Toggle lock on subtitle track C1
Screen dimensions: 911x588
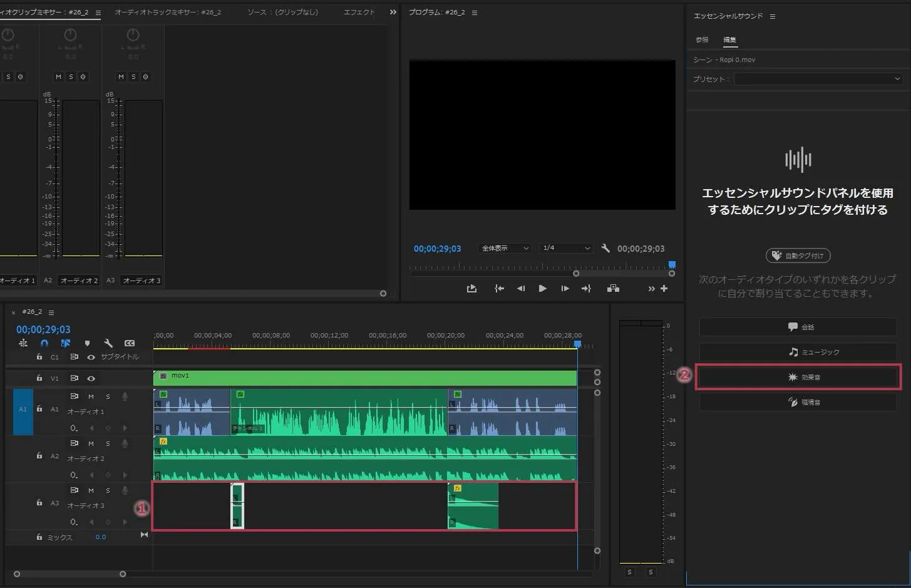(39, 357)
